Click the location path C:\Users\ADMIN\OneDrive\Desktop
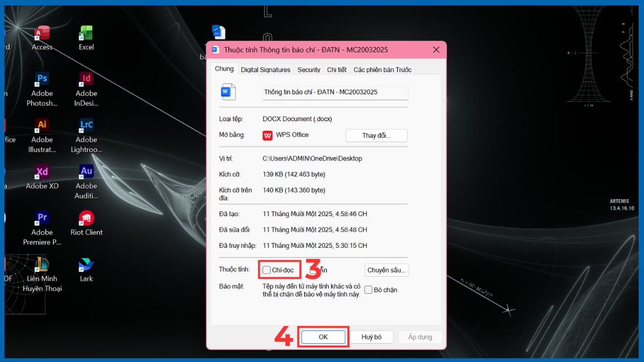 click(312, 159)
